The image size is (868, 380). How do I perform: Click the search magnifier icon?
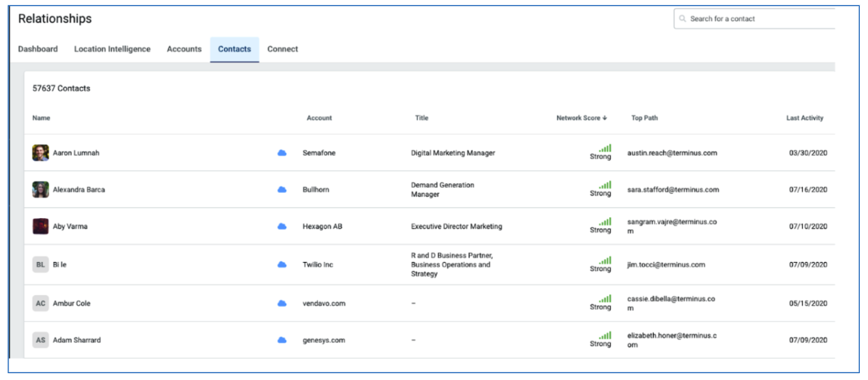[683, 19]
